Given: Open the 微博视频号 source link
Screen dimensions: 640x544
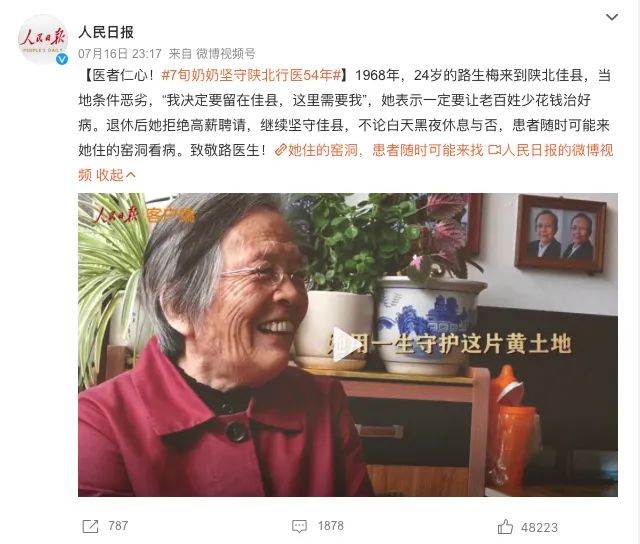Looking at the screenshot, I should point(225,53).
